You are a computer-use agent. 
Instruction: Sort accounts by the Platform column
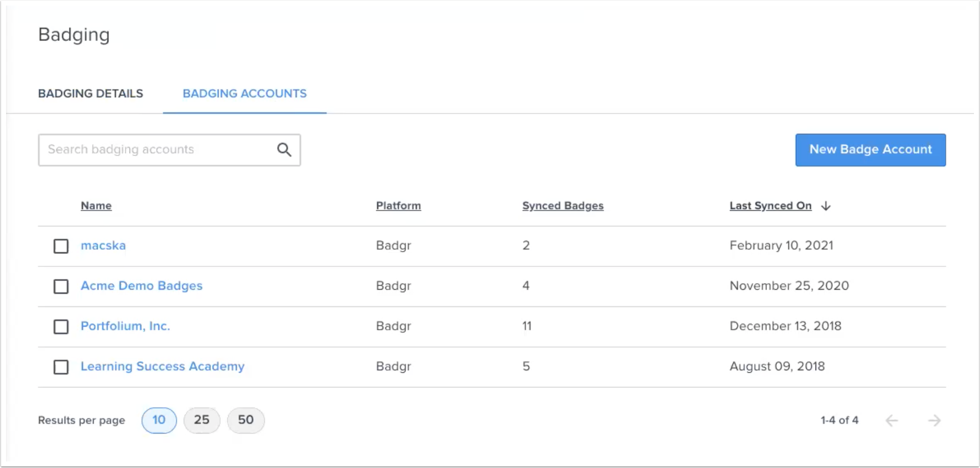[398, 206]
